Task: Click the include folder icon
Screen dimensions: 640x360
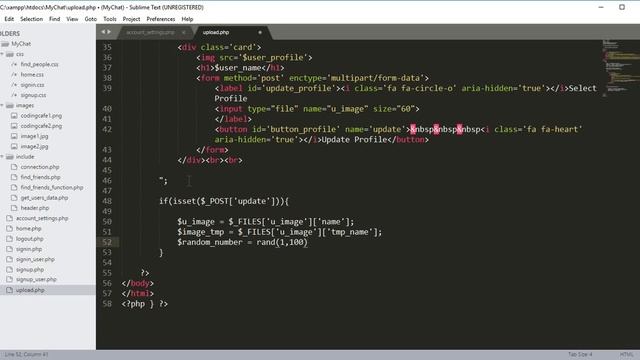Action: 10,157
